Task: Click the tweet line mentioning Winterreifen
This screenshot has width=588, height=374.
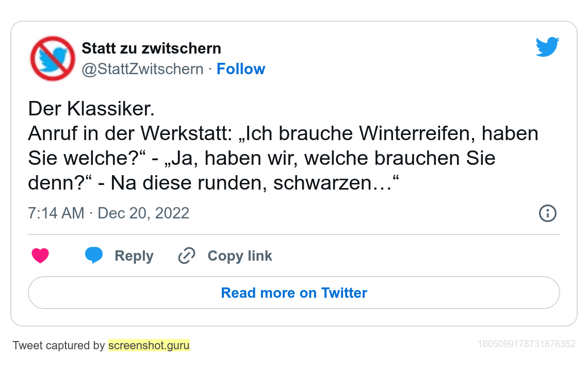Action: tap(283, 134)
